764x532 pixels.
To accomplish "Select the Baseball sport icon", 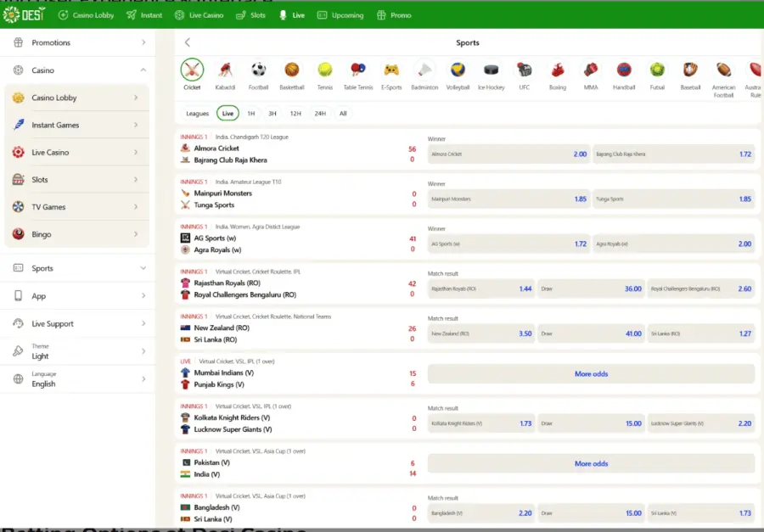I will (690, 70).
